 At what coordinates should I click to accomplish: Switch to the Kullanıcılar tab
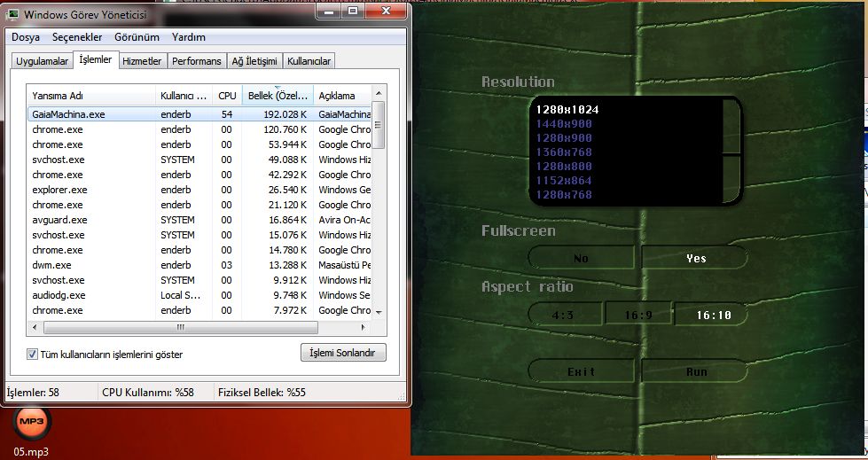click(309, 61)
